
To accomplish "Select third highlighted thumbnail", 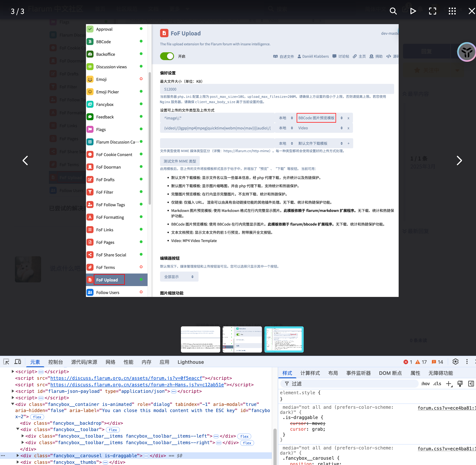I will [x=284, y=339].
